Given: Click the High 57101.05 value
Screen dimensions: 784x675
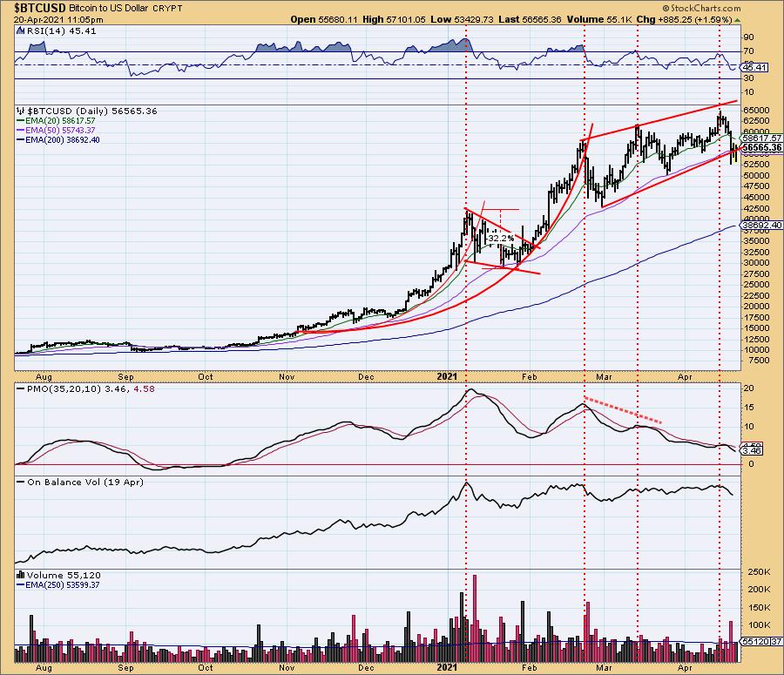Looking at the screenshot, I should 394,19.
